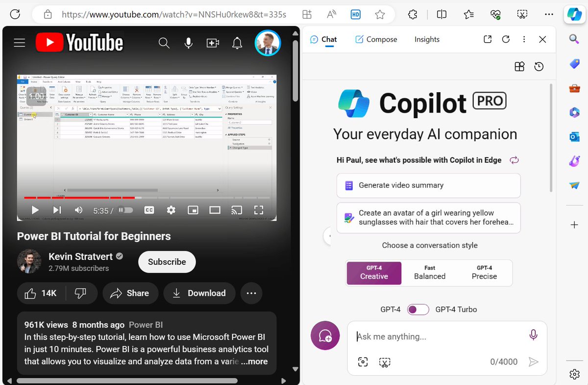Toggle closed captions CC button
Screen dimensions: 588x385
(x=149, y=210)
